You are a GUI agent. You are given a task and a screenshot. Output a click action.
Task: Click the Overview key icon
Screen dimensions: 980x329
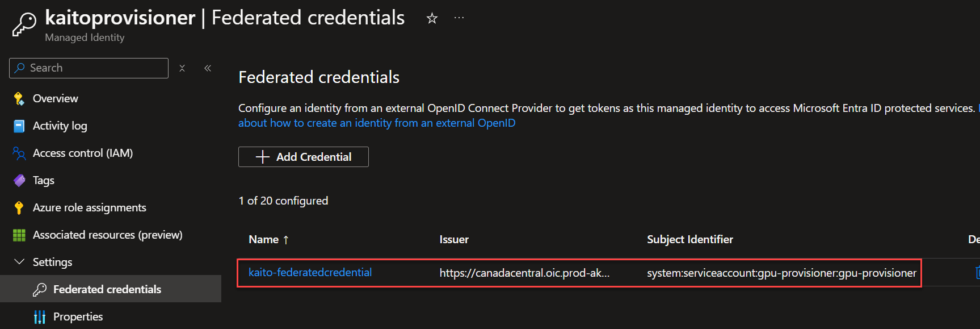19,99
